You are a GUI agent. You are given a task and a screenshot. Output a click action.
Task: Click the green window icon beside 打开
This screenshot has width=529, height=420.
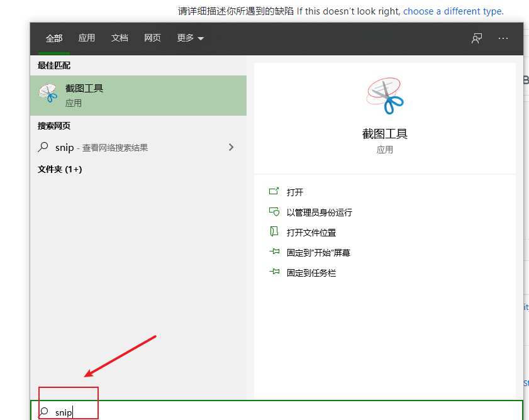pos(274,192)
